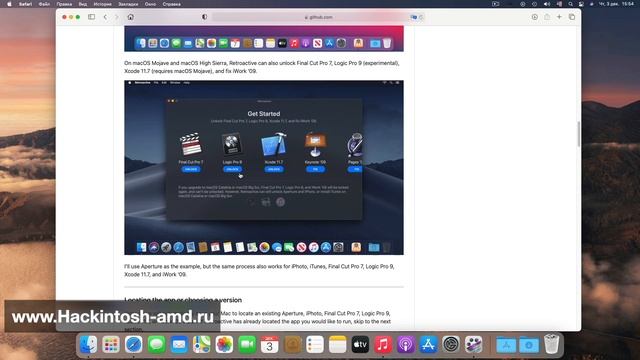Launch Maps from the Dock
The height and width of the screenshot is (360, 640).
[202, 344]
